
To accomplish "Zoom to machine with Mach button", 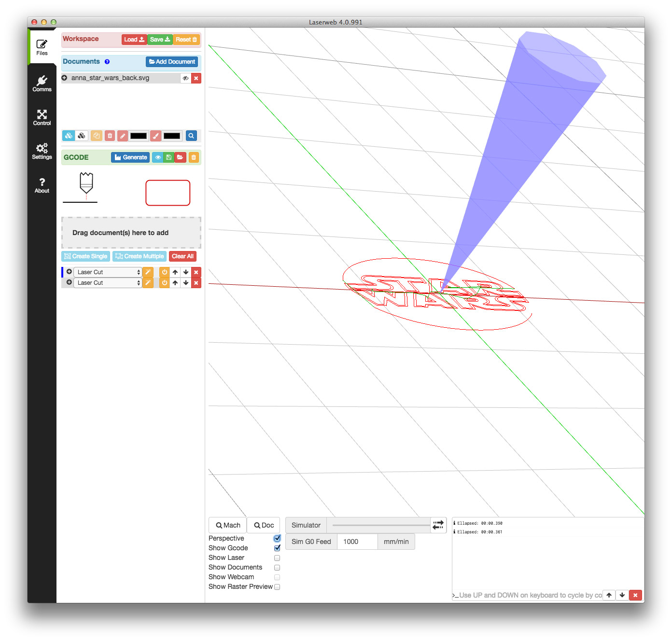I will point(228,525).
